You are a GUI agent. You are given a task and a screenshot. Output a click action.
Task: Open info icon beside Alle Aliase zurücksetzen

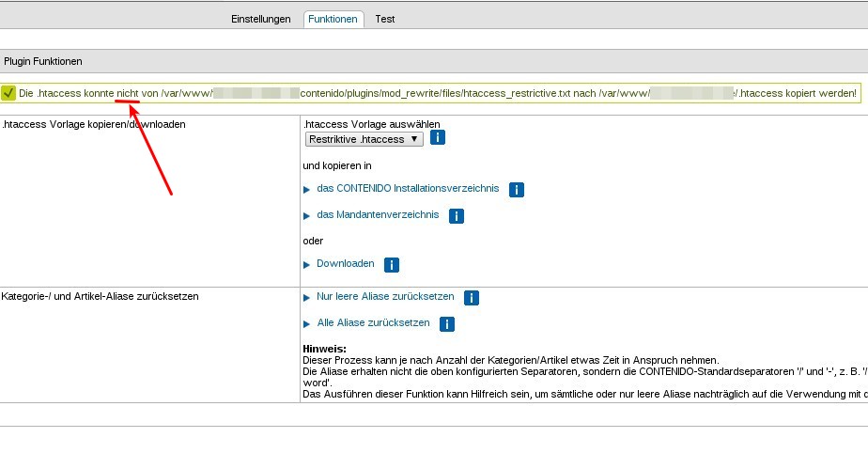point(447,324)
